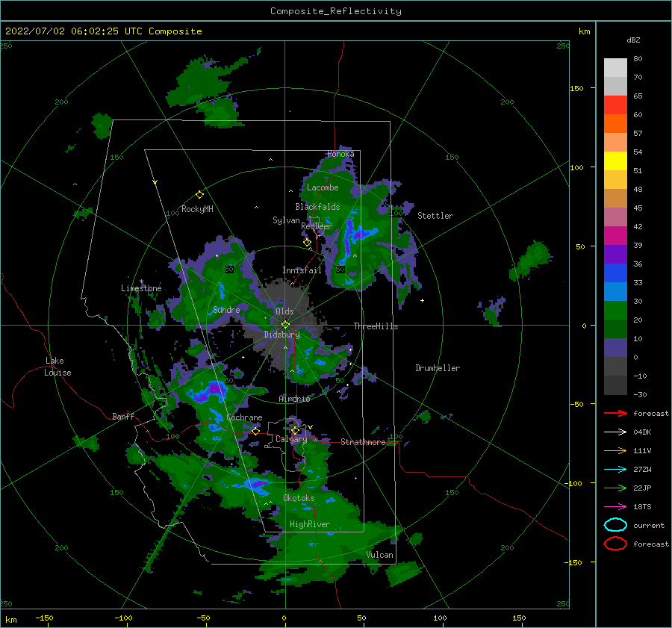The height and width of the screenshot is (628, 672).
Task: Select the pink 42-45 dBZ swatch
Action: click(x=615, y=217)
